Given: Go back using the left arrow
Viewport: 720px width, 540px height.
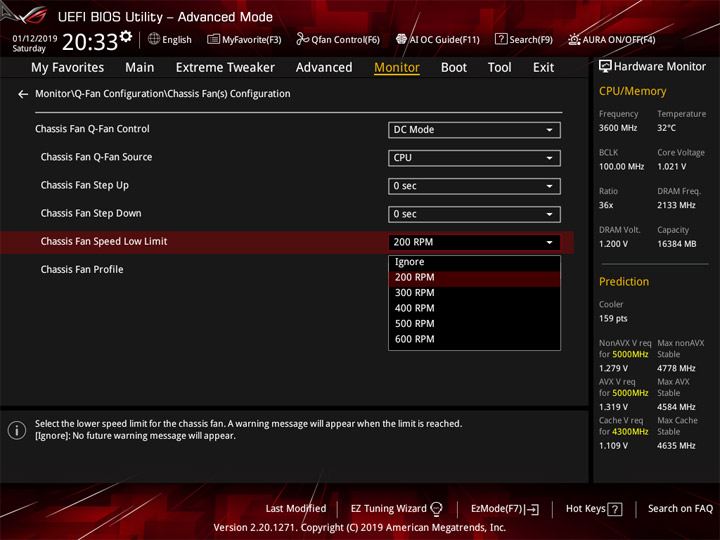Looking at the screenshot, I should point(23,94).
